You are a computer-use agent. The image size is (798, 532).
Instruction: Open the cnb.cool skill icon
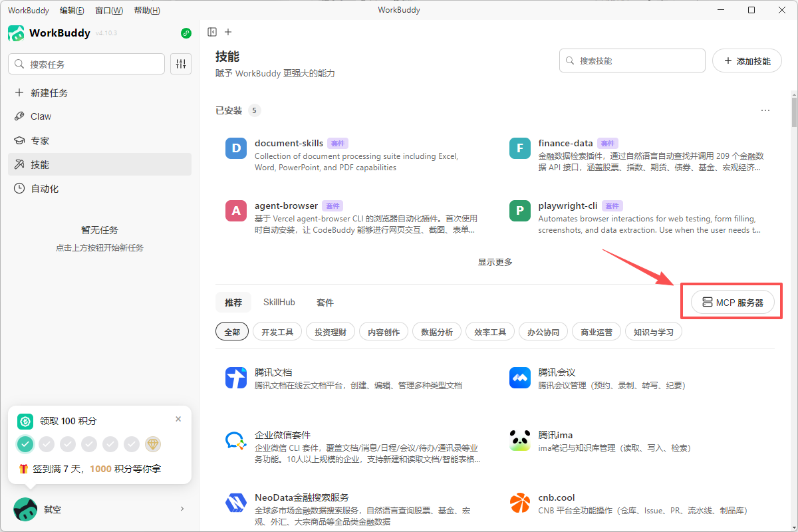tap(519, 503)
